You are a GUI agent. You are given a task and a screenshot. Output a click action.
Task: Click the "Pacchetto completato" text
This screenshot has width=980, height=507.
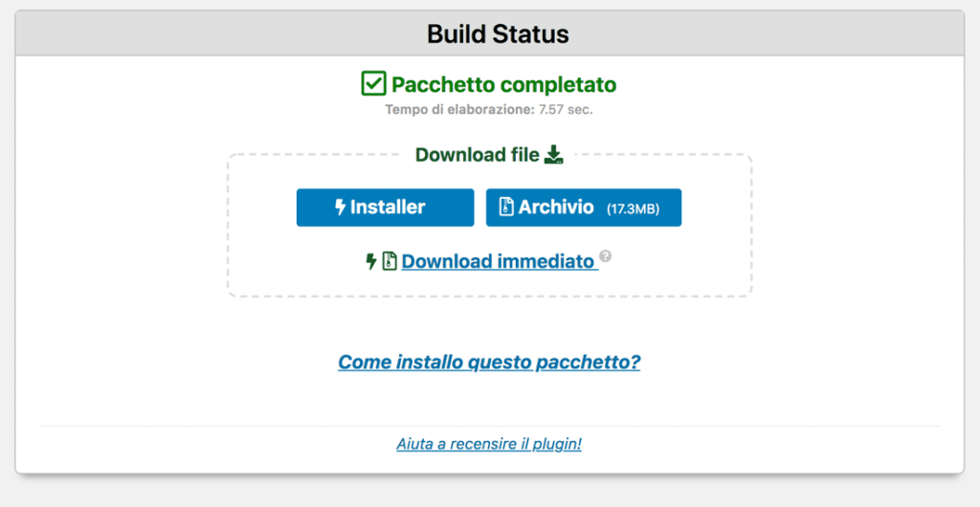click(x=503, y=84)
